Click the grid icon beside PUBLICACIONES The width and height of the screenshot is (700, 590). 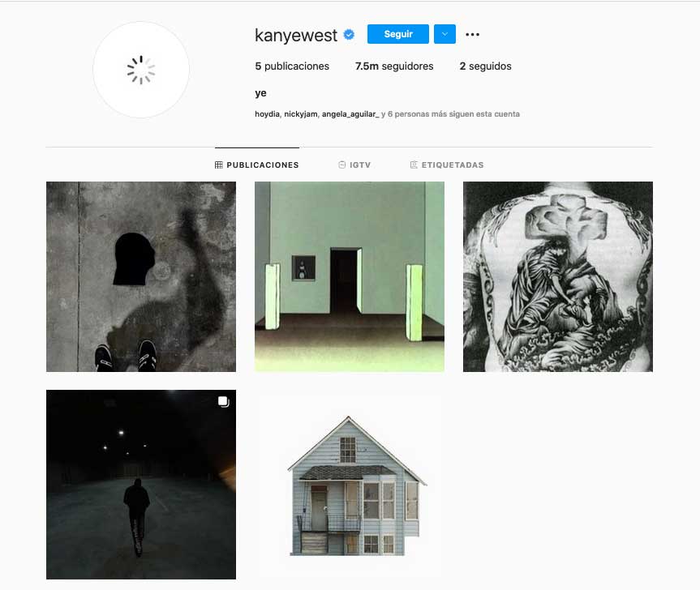219,165
